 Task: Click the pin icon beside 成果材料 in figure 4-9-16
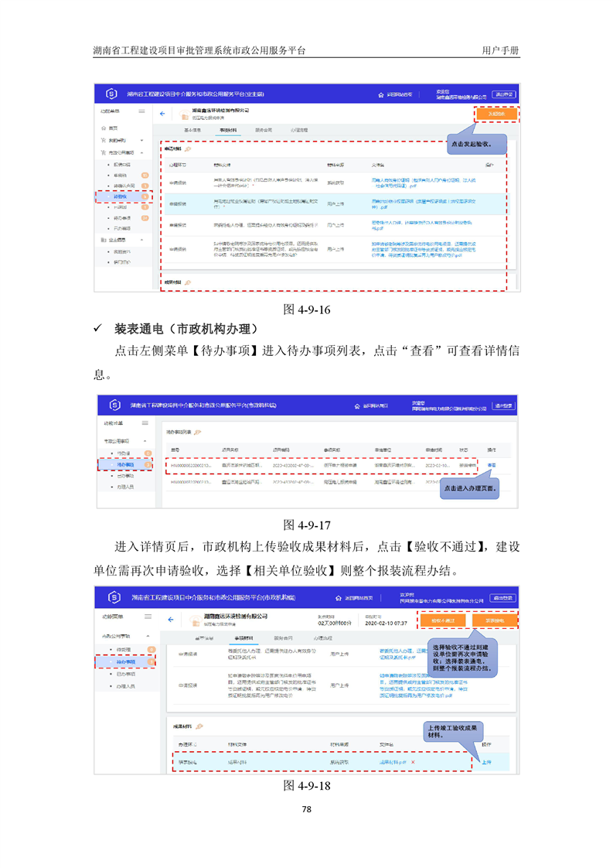pos(188,282)
